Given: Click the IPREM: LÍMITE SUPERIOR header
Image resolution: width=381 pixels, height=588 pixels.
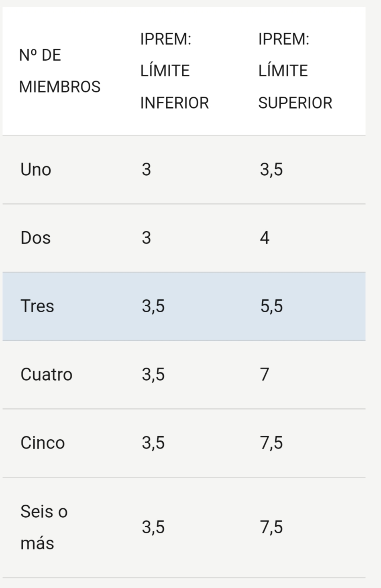Looking at the screenshot, I should [x=295, y=71].
